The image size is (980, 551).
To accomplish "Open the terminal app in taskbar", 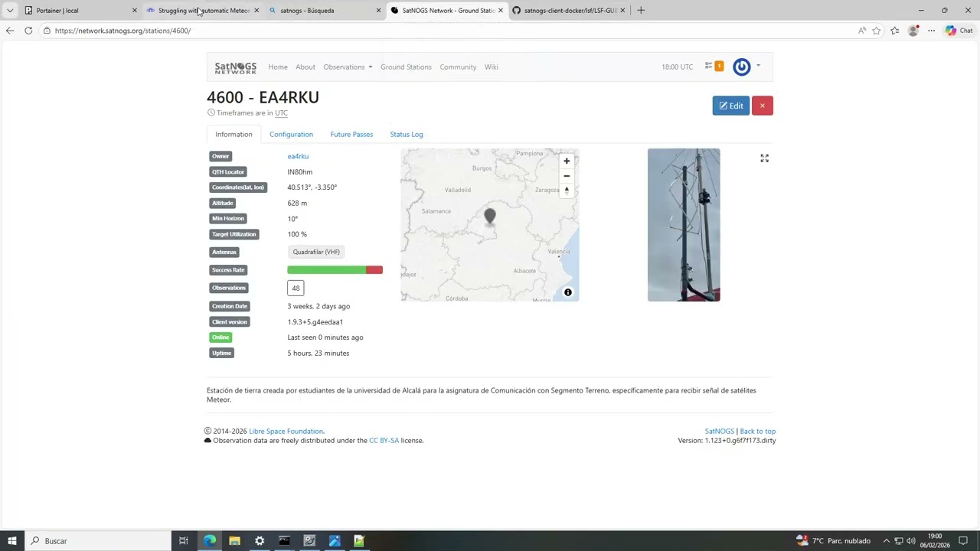I will 284,541.
